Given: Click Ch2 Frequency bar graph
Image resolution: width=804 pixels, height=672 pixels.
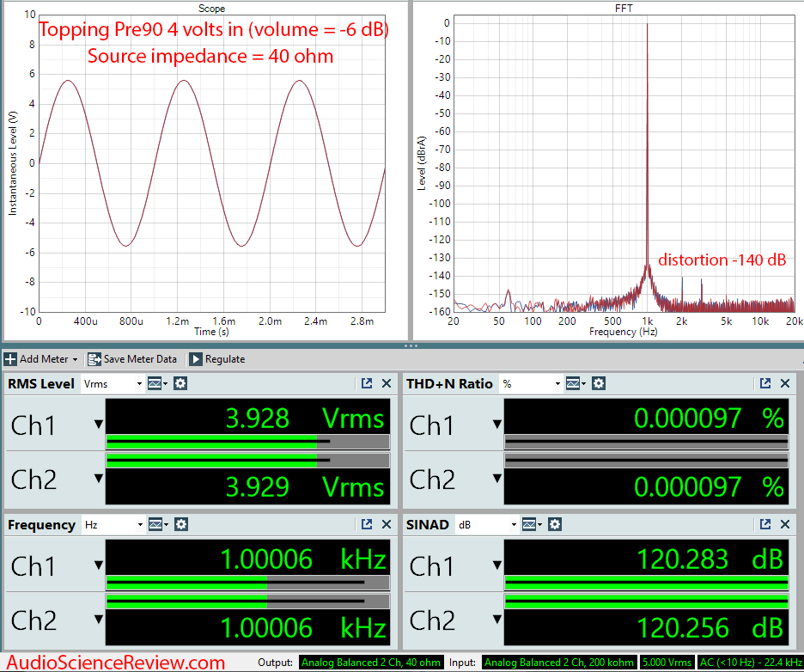Looking at the screenshot, I should point(247,602).
